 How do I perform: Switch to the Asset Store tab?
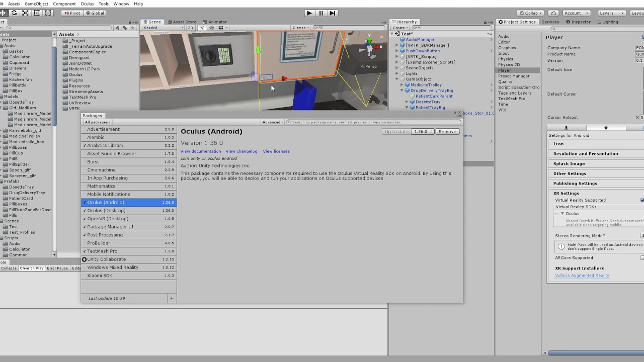click(x=182, y=22)
